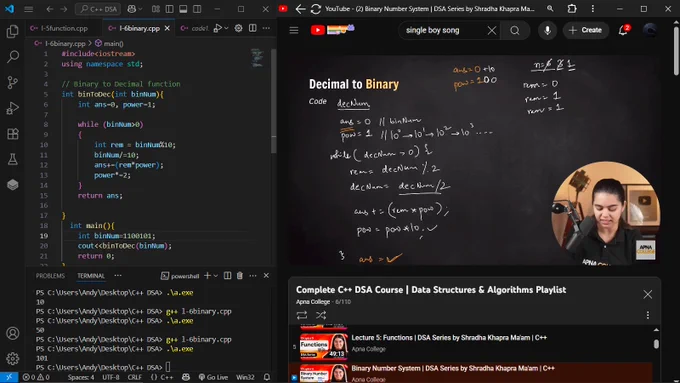Go back in VS Code navigation
Image resolution: width=680 pixels, height=383 pixels.
pyautogui.click(x=50, y=9)
